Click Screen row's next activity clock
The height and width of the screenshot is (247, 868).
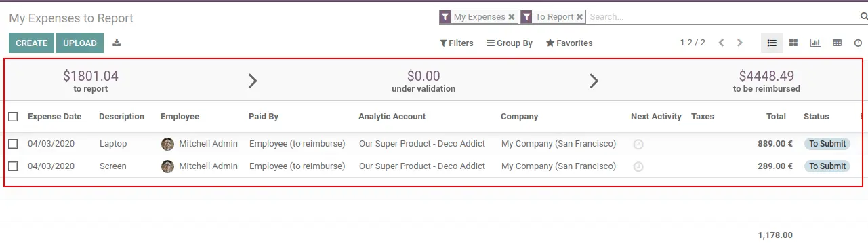[638, 166]
